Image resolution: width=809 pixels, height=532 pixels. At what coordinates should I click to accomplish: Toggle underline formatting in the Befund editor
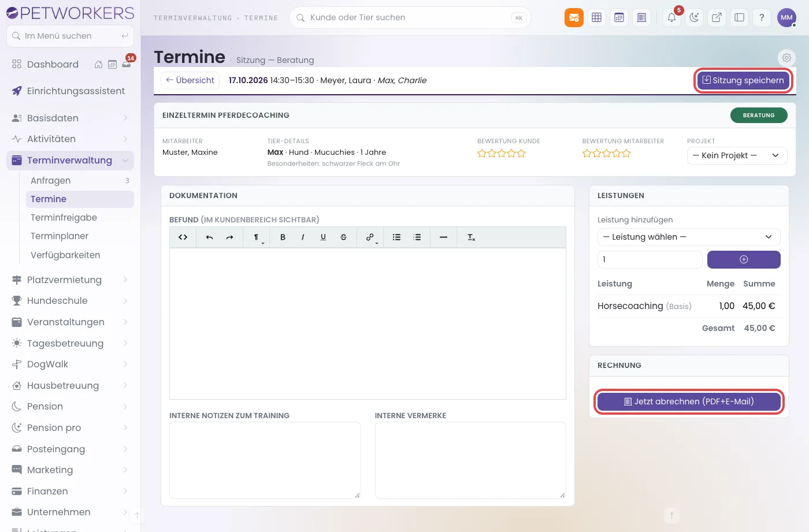coord(323,237)
